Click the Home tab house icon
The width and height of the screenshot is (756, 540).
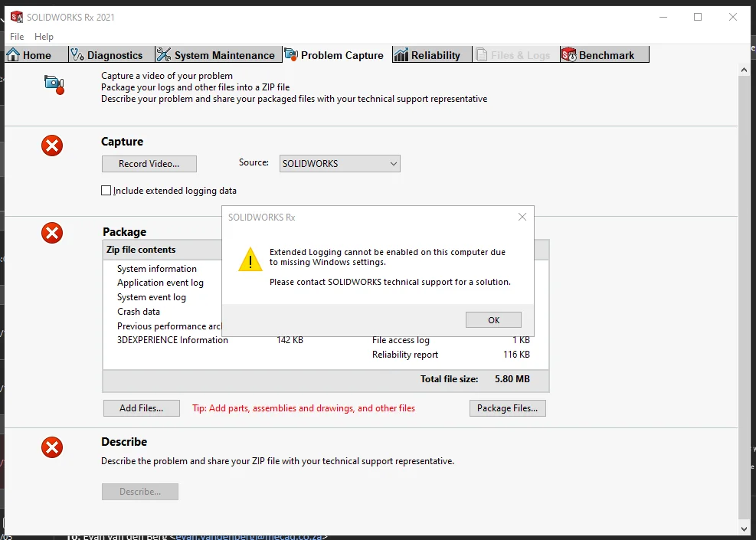(13, 54)
